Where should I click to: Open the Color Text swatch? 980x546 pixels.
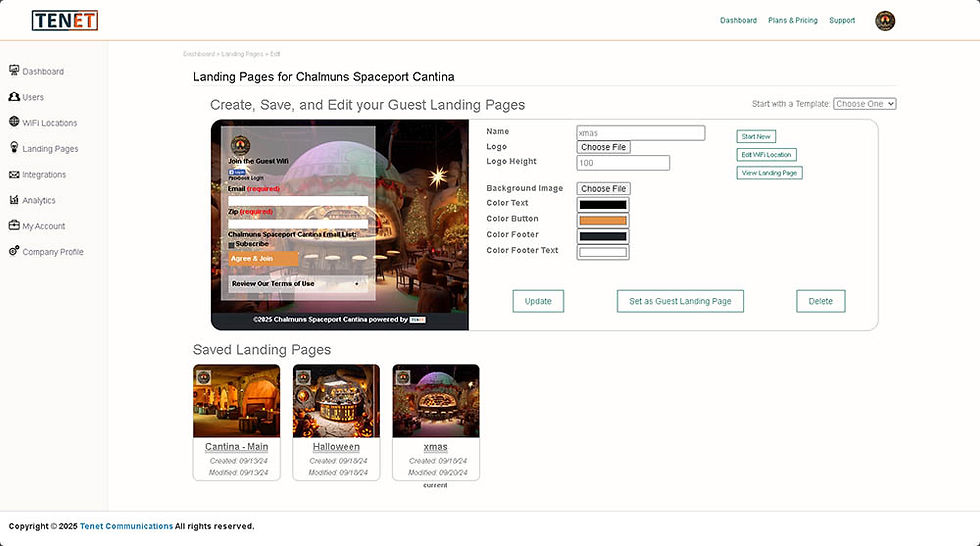pyautogui.click(x=602, y=205)
